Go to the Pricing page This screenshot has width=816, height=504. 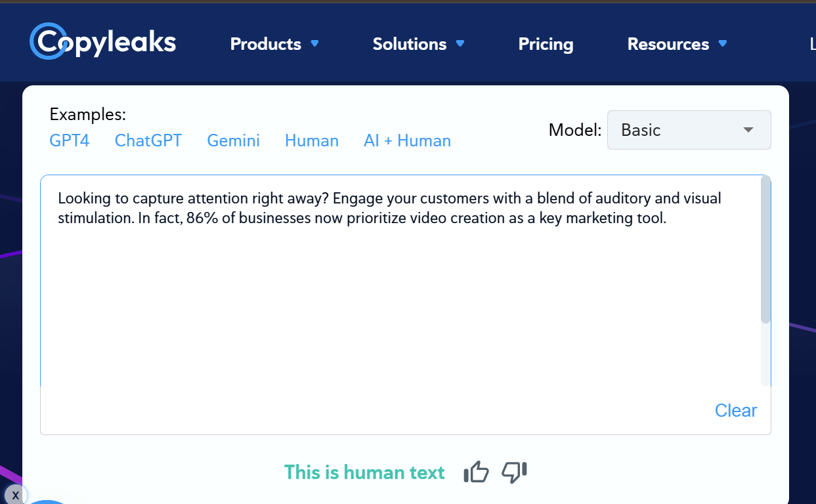pyautogui.click(x=546, y=44)
